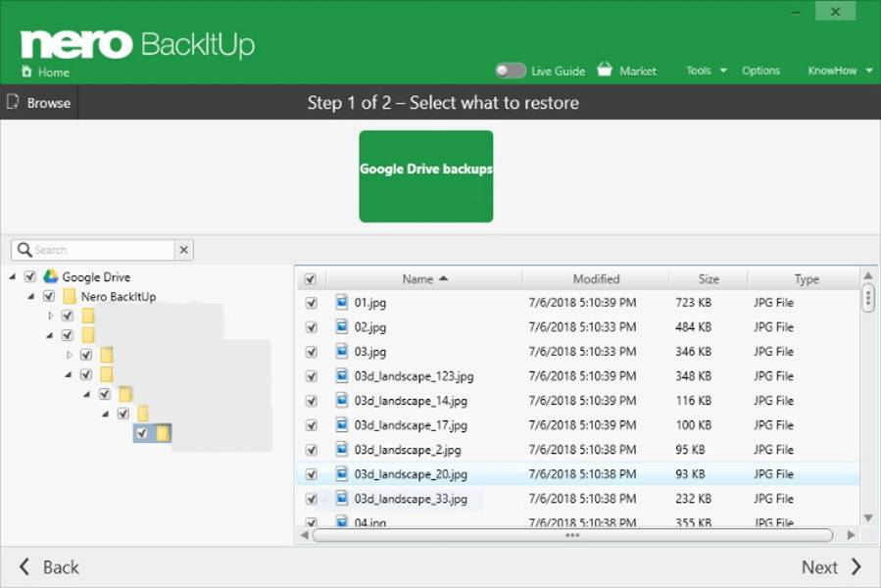
Task: Click the 02.jpg image file icon
Action: pyautogui.click(x=342, y=326)
